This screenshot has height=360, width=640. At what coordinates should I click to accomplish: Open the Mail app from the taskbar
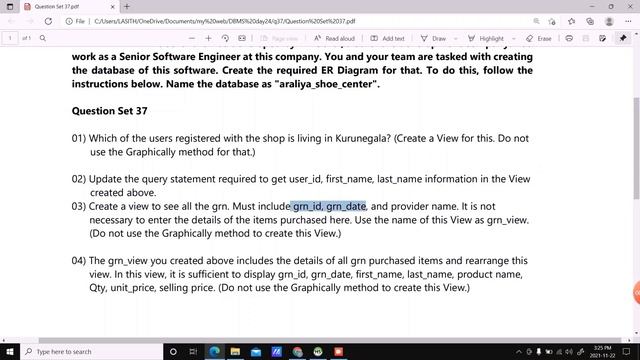tap(256, 351)
